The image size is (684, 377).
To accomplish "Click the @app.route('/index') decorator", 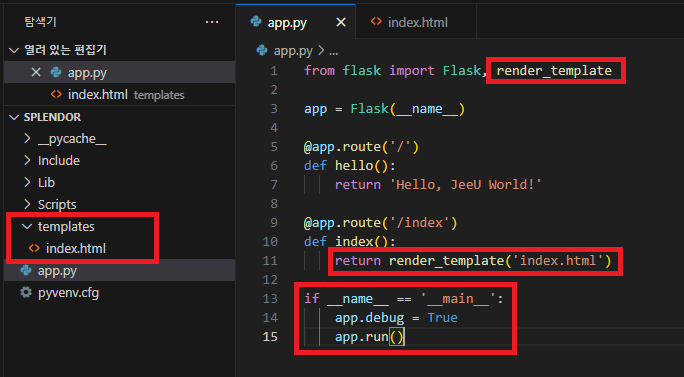I will point(380,223).
